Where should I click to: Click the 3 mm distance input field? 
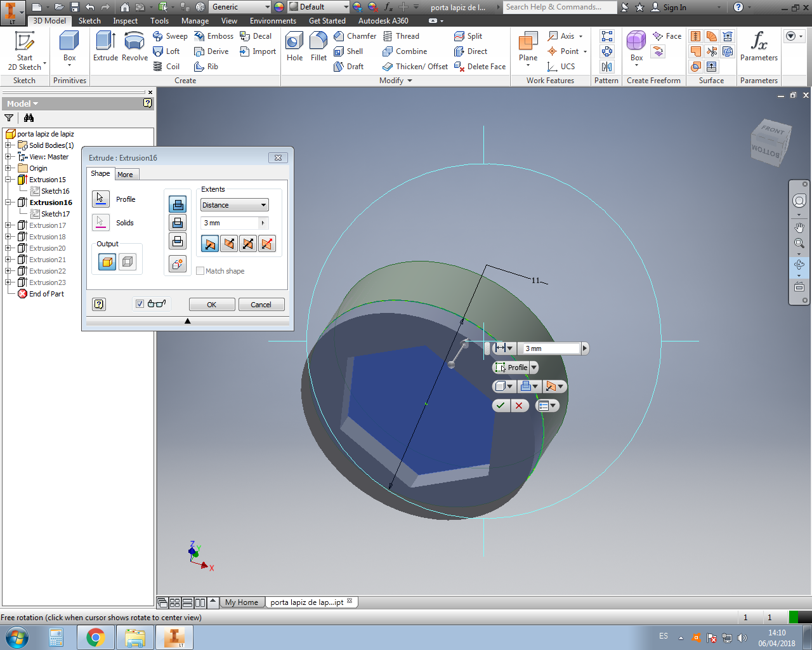230,223
